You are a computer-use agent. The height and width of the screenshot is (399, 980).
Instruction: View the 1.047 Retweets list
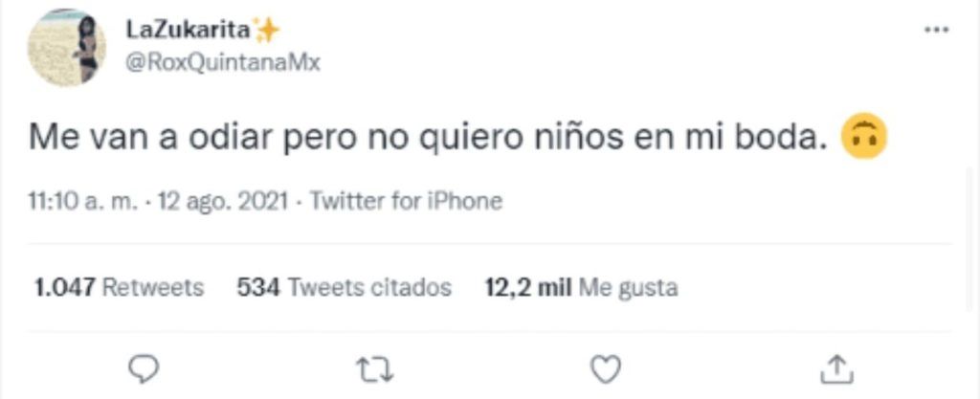click(119, 287)
